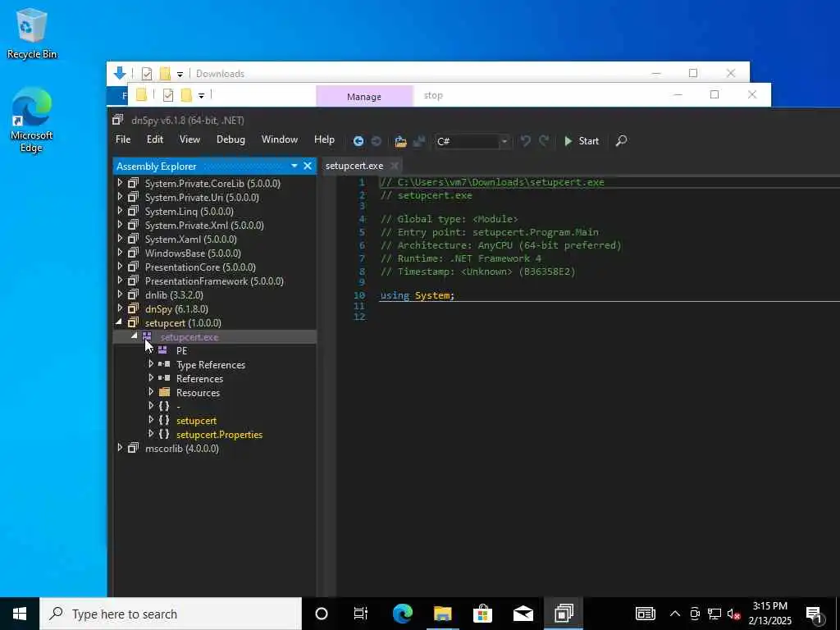Open the Edit menu
Viewport: 840px width, 630px height.
(x=155, y=139)
